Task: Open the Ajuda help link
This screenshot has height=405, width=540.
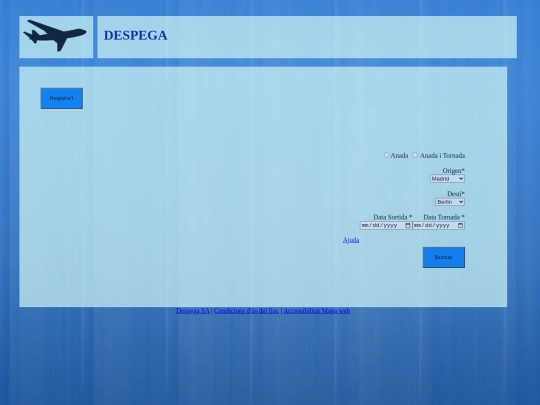Action: click(351, 240)
